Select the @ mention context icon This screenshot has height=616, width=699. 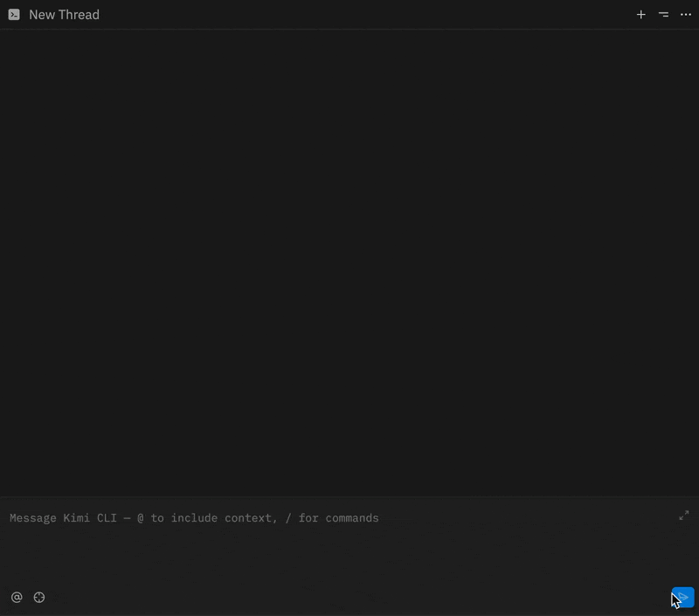click(16, 597)
